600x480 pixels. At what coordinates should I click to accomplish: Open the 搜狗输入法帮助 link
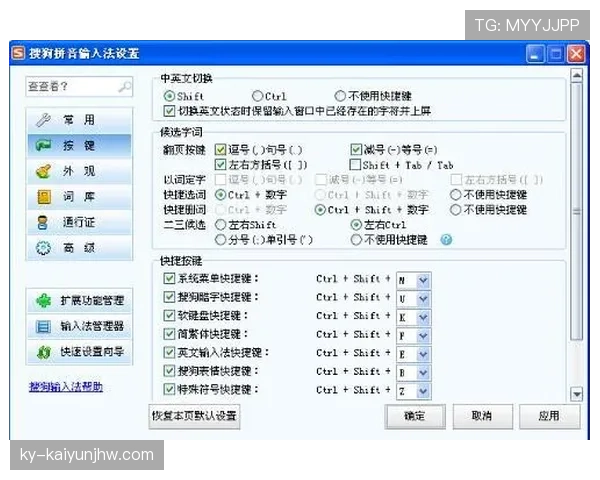[x=66, y=387]
